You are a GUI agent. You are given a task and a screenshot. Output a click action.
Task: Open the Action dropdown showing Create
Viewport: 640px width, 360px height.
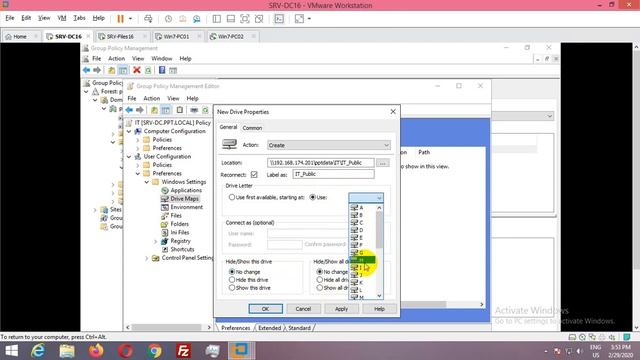click(x=329, y=145)
